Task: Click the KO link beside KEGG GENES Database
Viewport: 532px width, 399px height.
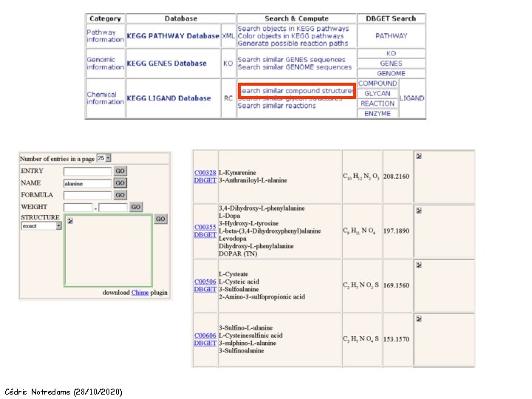Action: [228, 64]
